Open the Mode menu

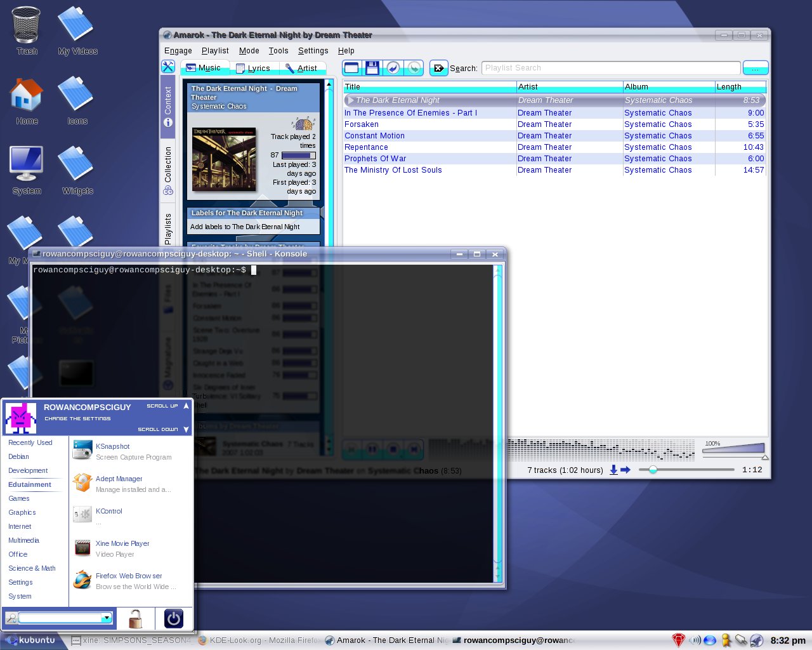point(249,51)
